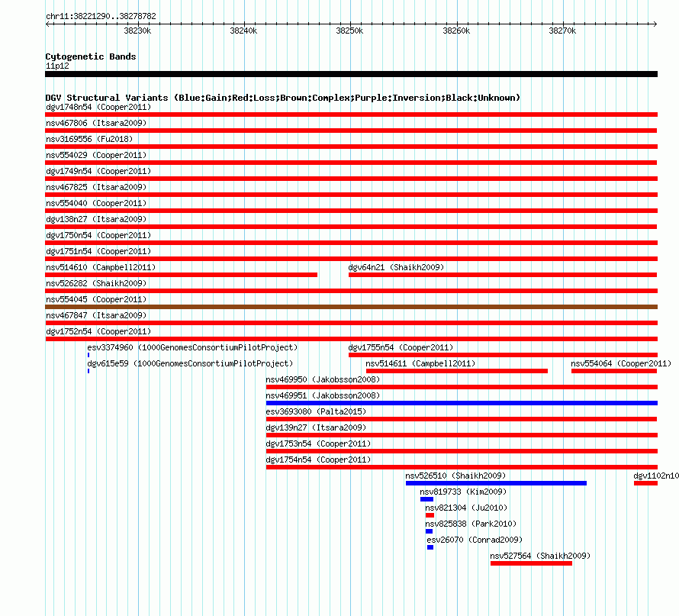The height and width of the screenshot is (616, 679).
Task: Click the 38240k ruler label
Action: 243,31
